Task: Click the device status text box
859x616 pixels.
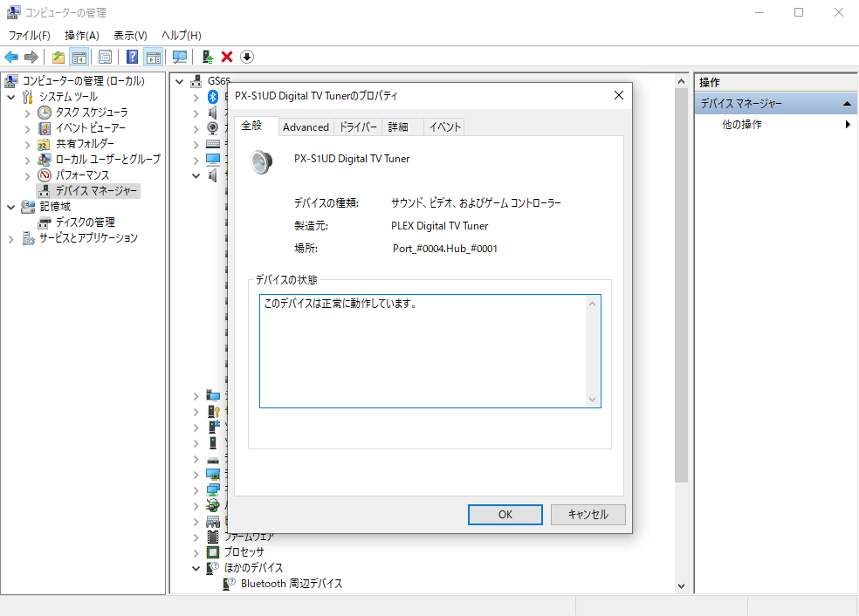Action: coord(430,351)
